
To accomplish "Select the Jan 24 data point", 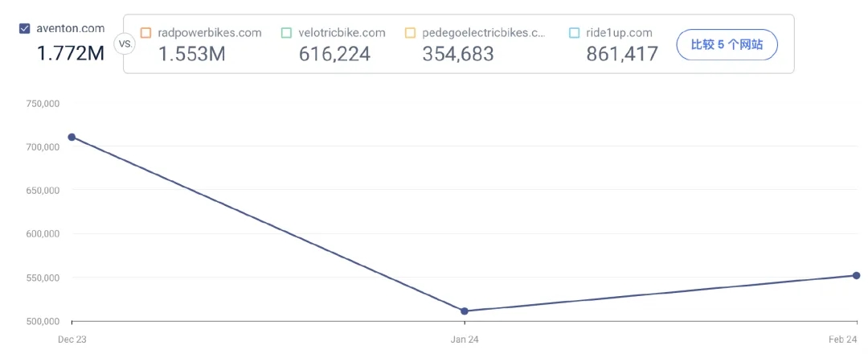I will coord(465,311).
